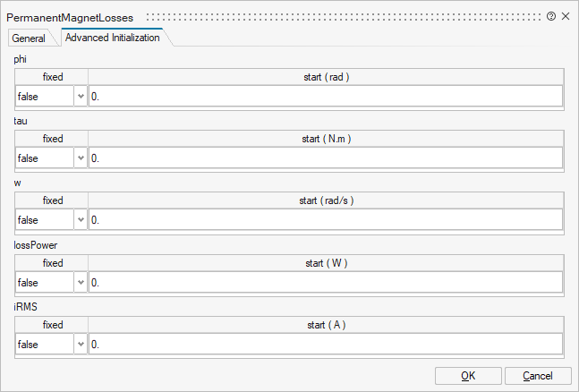The height and width of the screenshot is (392, 579).
Task: Click the tau start (N.m) field
Action: (x=326, y=158)
